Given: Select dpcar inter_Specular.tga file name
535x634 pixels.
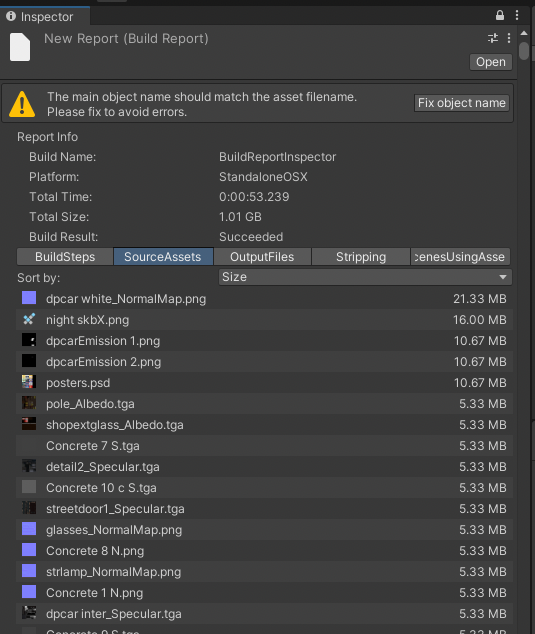Looking at the screenshot, I should [x=114, y=614].
